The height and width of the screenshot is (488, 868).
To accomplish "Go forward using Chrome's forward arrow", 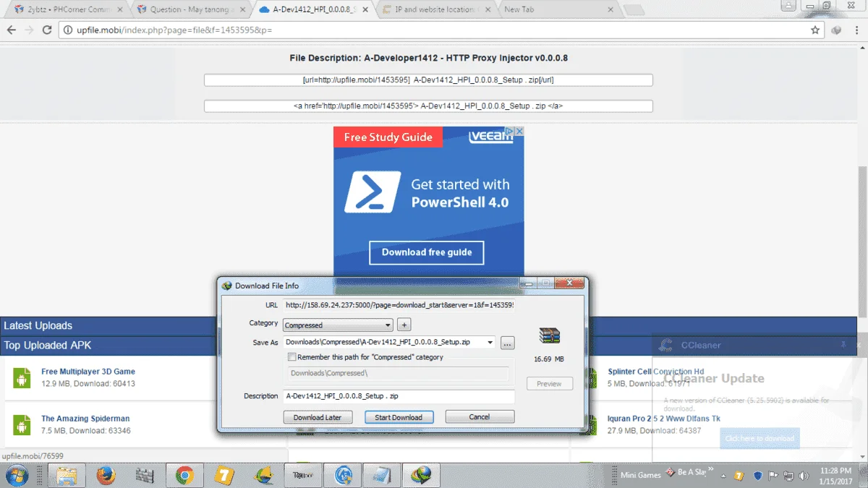I will [30, 30].
